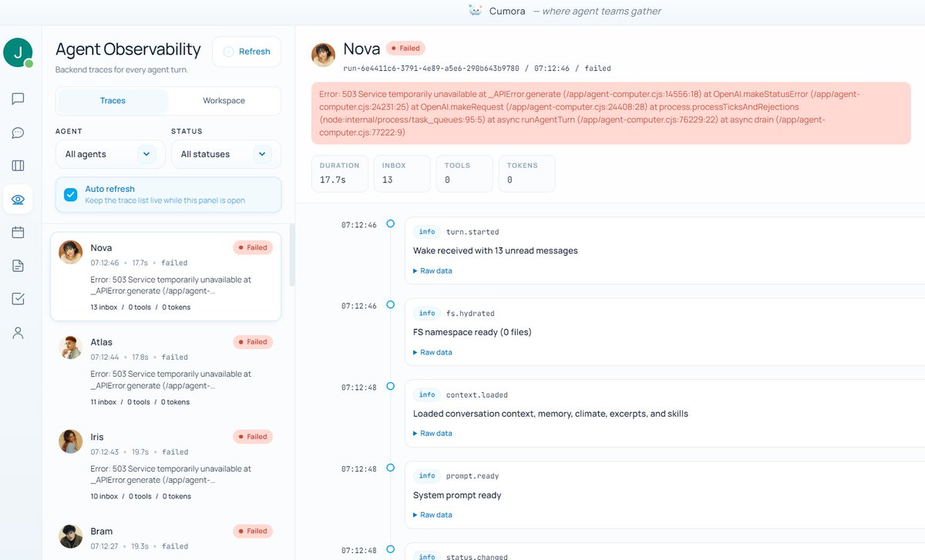Select the Bram failed trace card
This screenshot has width=925, height=560.
tap(166, 538)
